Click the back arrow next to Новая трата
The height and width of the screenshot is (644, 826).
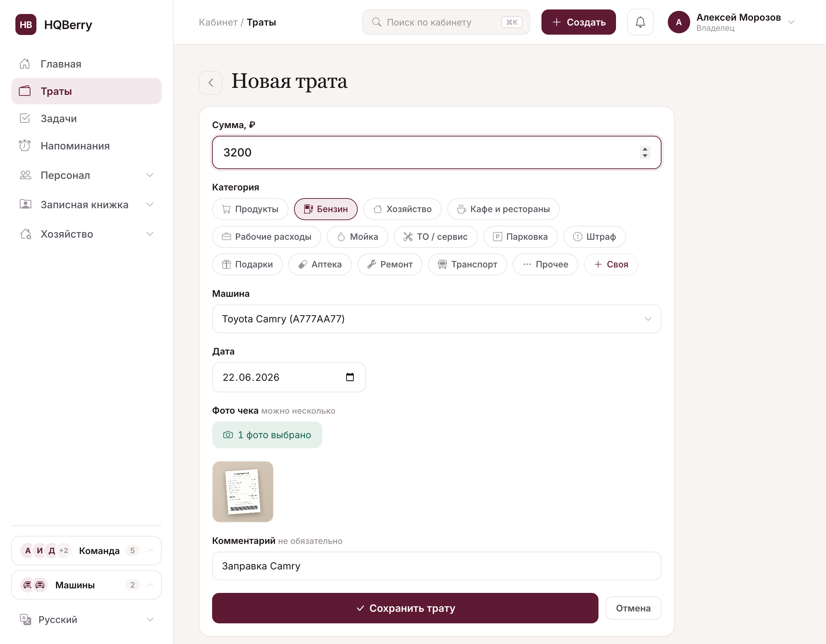(x=211, y=83)
